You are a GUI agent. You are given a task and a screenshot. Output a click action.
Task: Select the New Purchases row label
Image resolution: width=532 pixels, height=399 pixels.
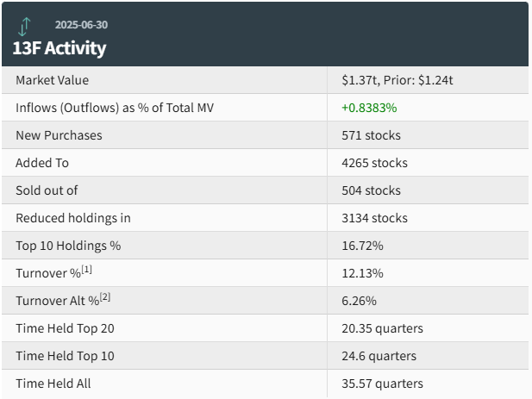[59, 135]
